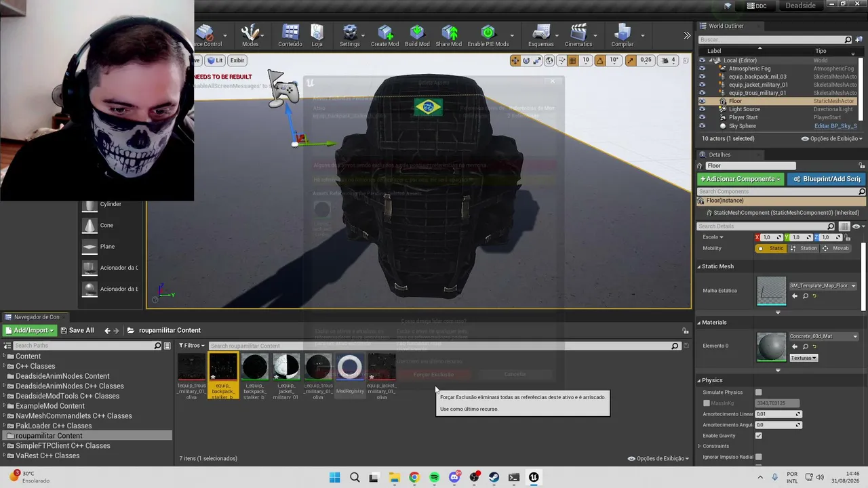Use selected asset arrow for Concrete material

[x=795, y=346]
